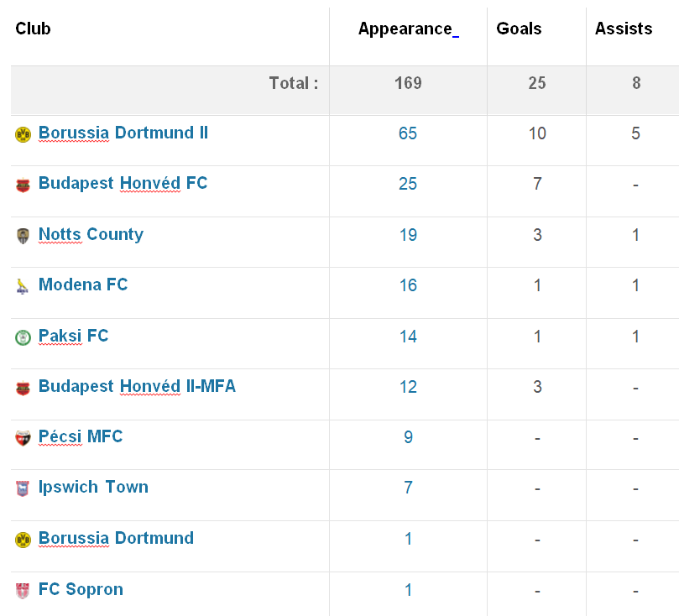Image resolution: width=679 pixels, height=616 pixels.
Task: Click the Budapest Honvéd II-MFA crest icon
Action: [x=23, y=388]
